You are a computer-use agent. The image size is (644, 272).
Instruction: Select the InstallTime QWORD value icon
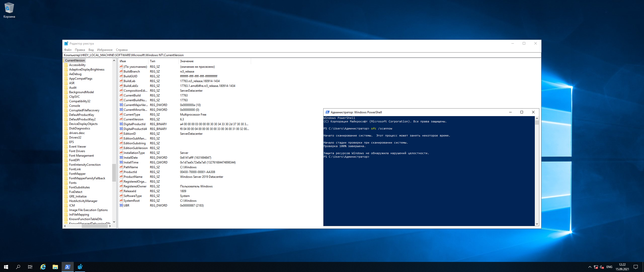coord(121,162)
